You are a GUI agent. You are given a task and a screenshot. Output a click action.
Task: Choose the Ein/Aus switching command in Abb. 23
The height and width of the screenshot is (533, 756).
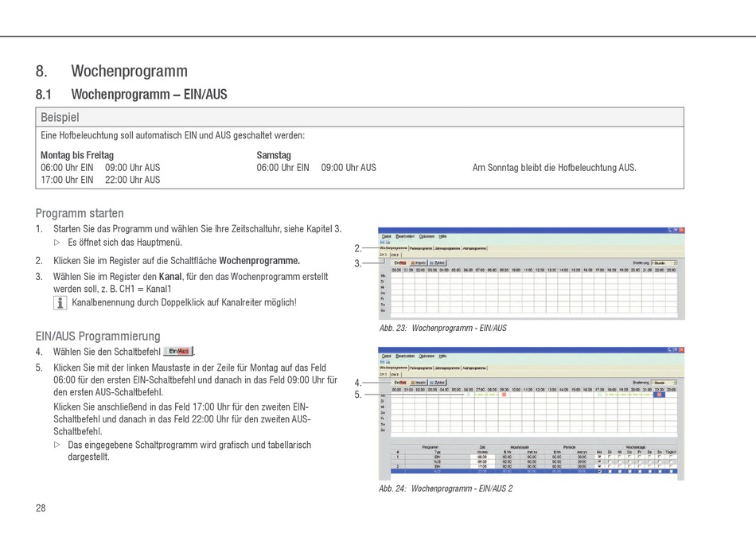coord(399,263)
